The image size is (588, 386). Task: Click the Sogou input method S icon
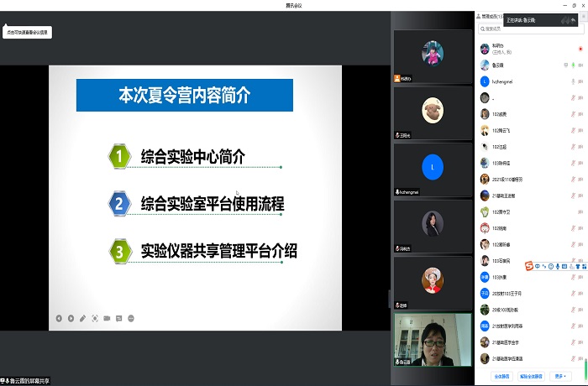[529, 267]
